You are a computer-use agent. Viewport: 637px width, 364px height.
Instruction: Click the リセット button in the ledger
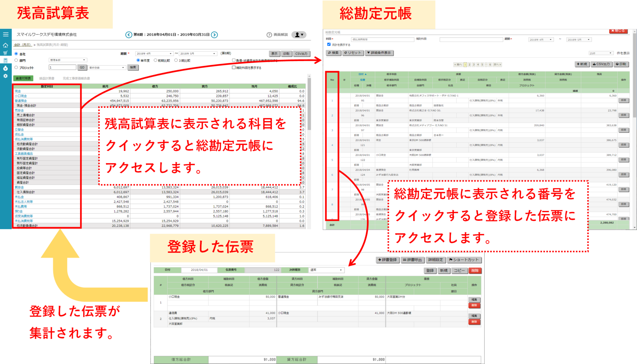pyautogui.click(x=353, y=53)
